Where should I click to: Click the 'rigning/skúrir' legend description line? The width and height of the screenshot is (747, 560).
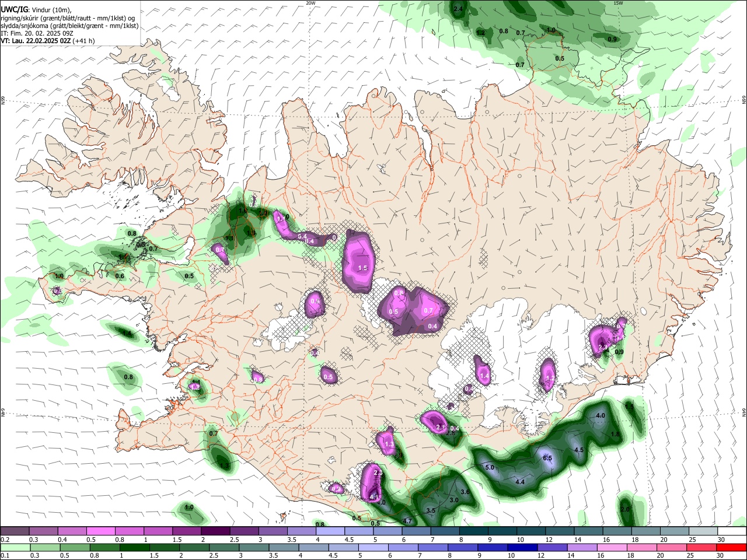68,17
